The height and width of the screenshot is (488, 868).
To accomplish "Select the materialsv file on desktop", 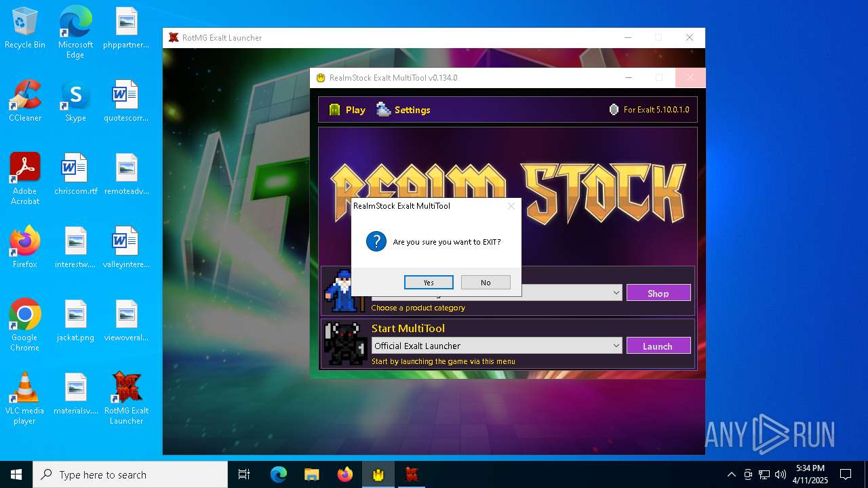I will coord(75,394).
